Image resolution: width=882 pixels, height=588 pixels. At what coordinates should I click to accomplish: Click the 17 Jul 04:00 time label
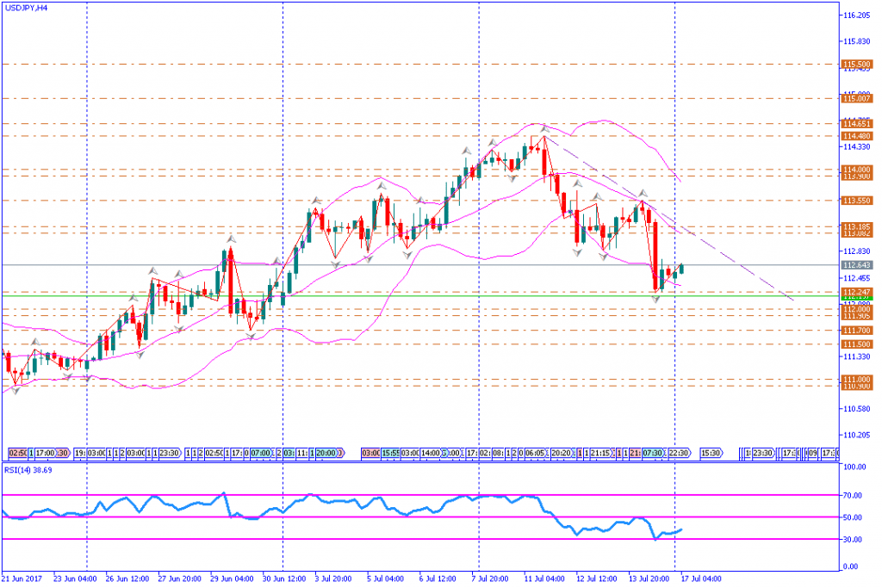[701, 579]
